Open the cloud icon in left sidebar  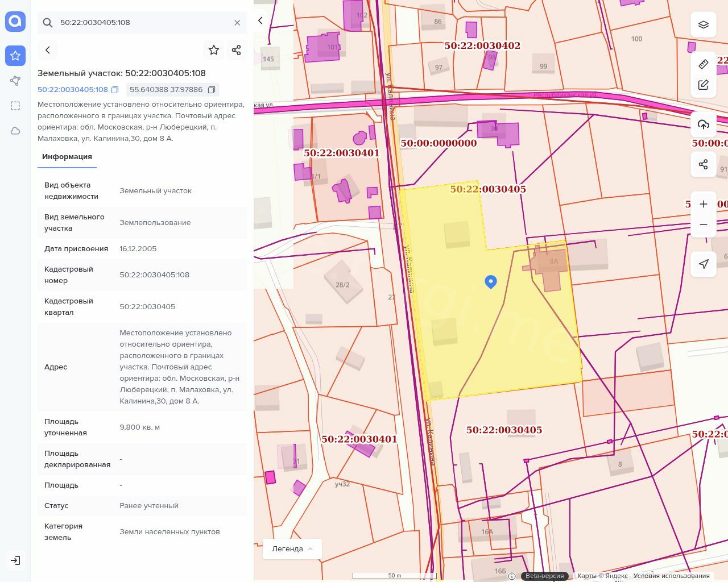pos(15,131)
